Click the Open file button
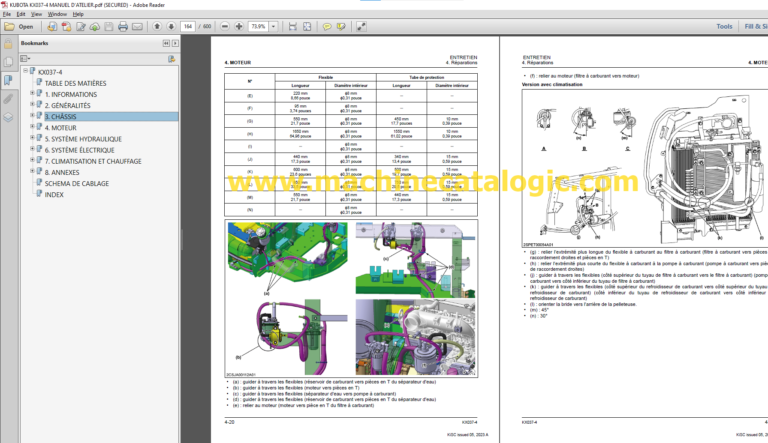The image size is (768, 443). tap(19, 26)
